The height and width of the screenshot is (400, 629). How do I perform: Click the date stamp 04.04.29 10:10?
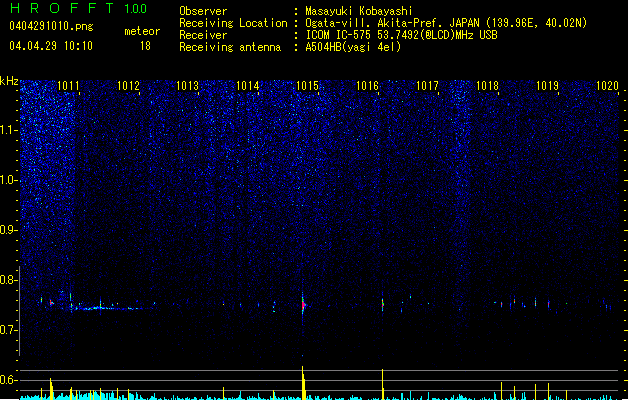click(51, 46)
